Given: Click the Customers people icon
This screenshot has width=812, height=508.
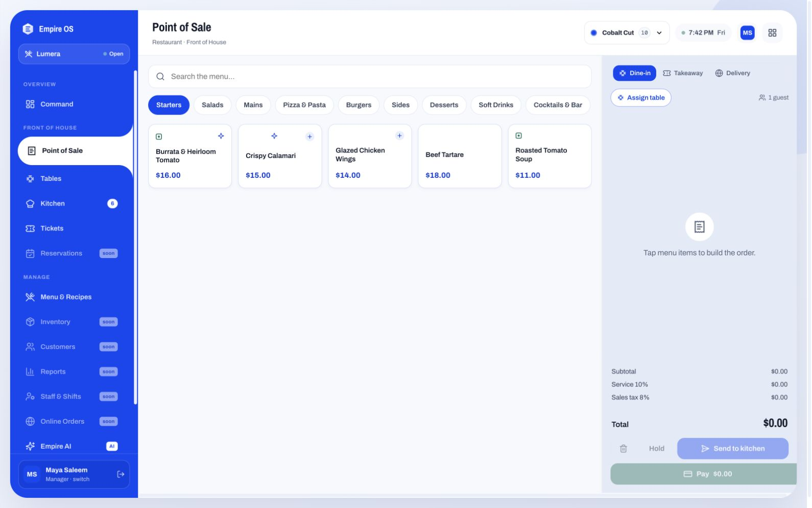Looking at the screenshot, I should pyautogui.click(x=30, y=347).
